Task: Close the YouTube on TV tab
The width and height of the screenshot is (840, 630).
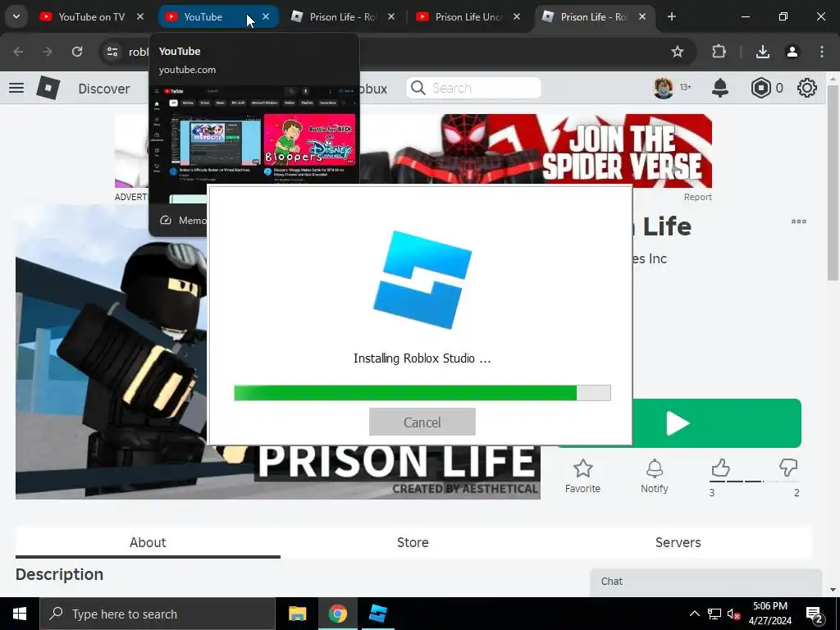Action: tap(139, 17)
